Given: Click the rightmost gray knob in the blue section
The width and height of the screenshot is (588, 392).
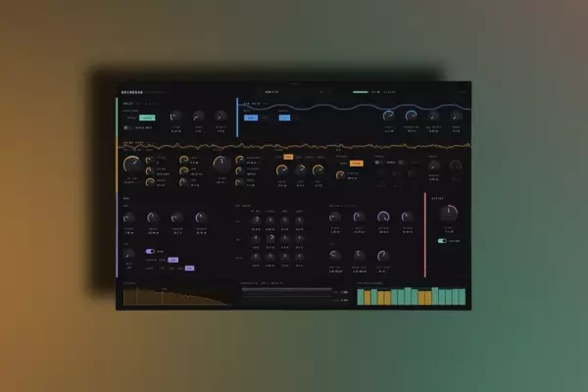Looking at the screenshot, I should click(456, 117).
